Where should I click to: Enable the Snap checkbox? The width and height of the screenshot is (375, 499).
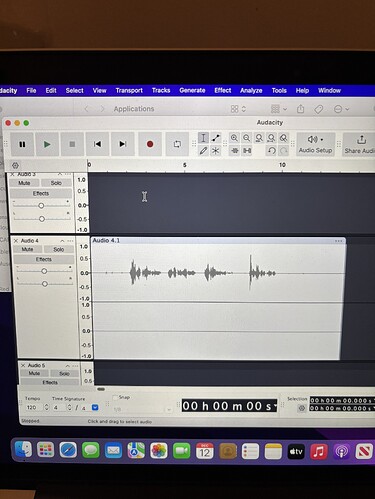click(x=115, y=397)
